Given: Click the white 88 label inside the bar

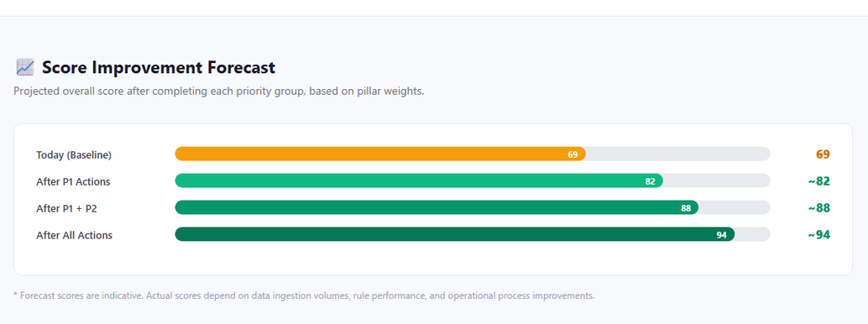Looking at the screenshot, I should coord(686,208).
